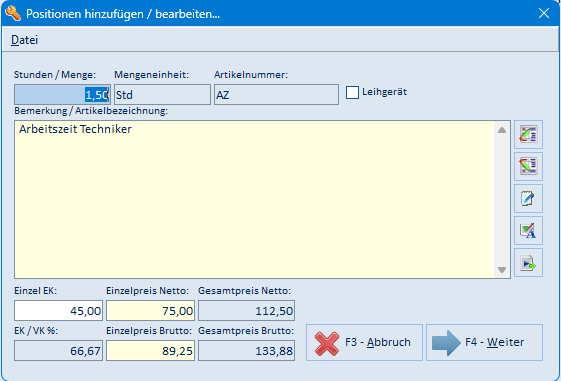Click the text 'Arbeitszeit Techniker'
The image size is (561, 381).
coord(75,129)
